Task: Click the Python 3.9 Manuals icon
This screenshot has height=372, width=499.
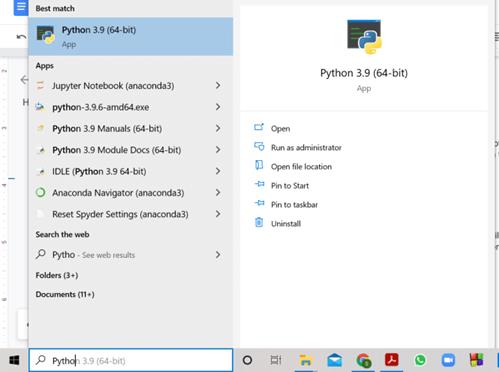Action: tap(40, 128)
